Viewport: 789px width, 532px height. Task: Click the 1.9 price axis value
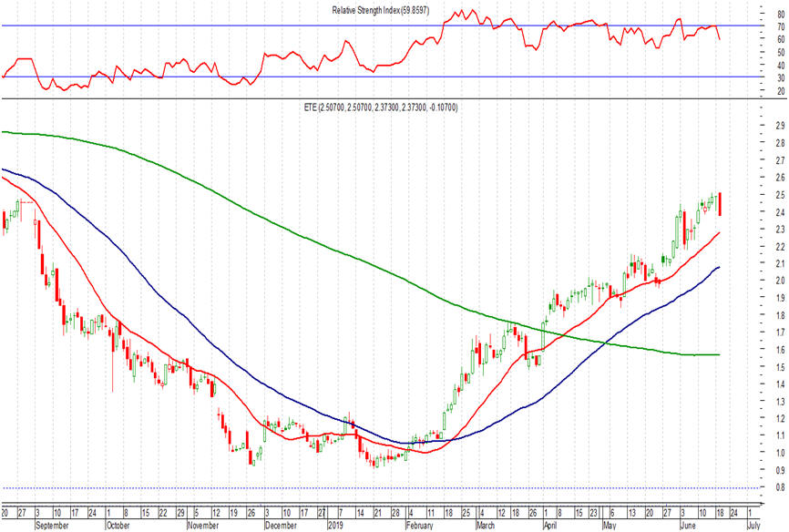point(780,298)
